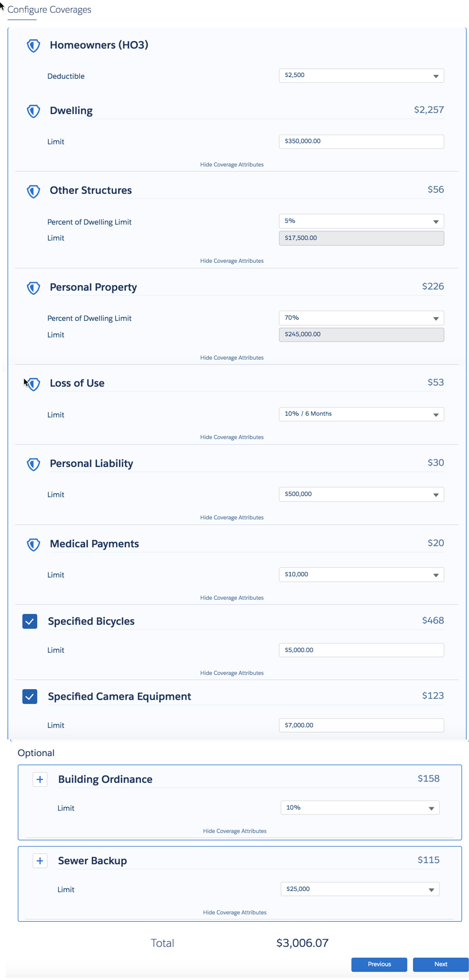This screenshot has height=980, width=469.
Task: Click the Dwelling premium $2,257
Action: (428, 110)
